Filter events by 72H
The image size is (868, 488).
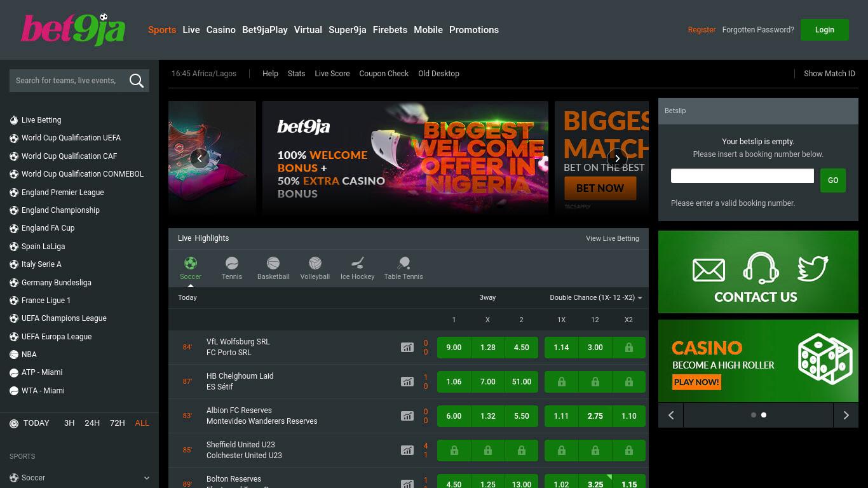tap(118, 423)
